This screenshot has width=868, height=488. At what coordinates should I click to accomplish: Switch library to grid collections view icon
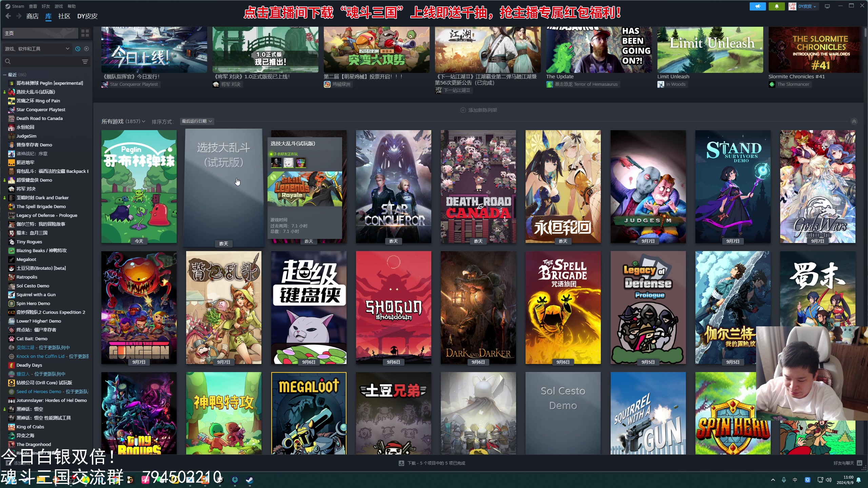point(85,33)
